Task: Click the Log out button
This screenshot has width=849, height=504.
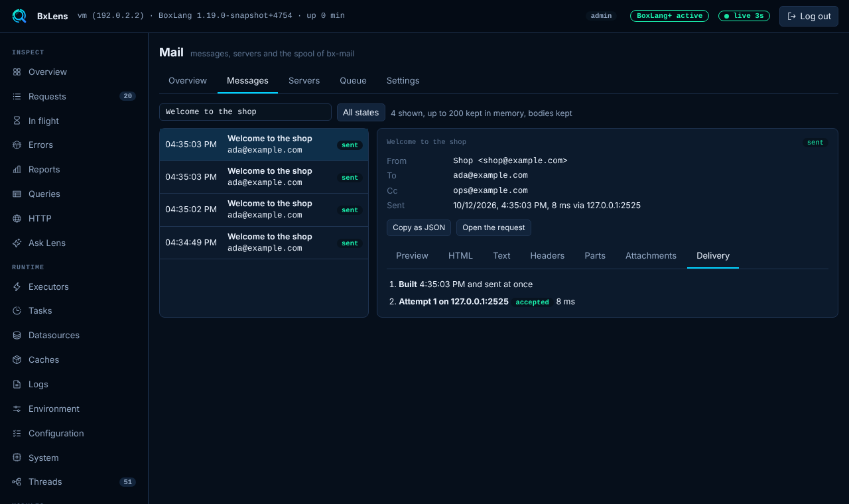Action: point(809,16)
